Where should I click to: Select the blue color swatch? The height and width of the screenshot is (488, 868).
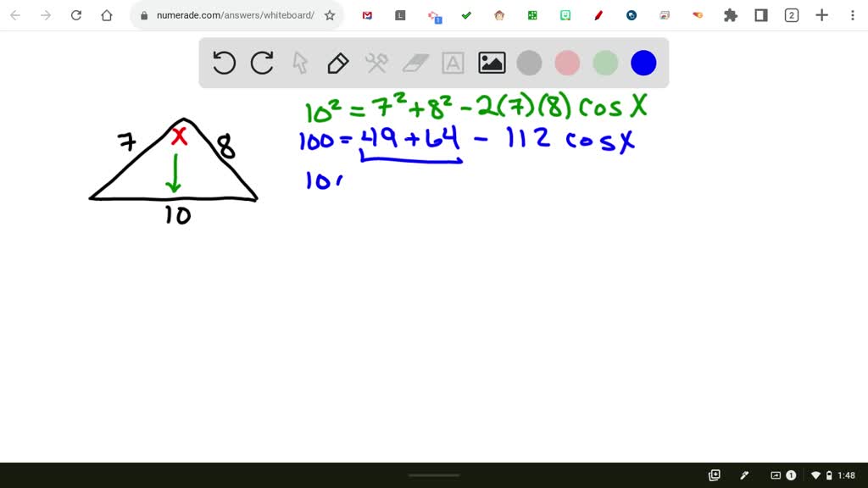click(x=643, y=63)
